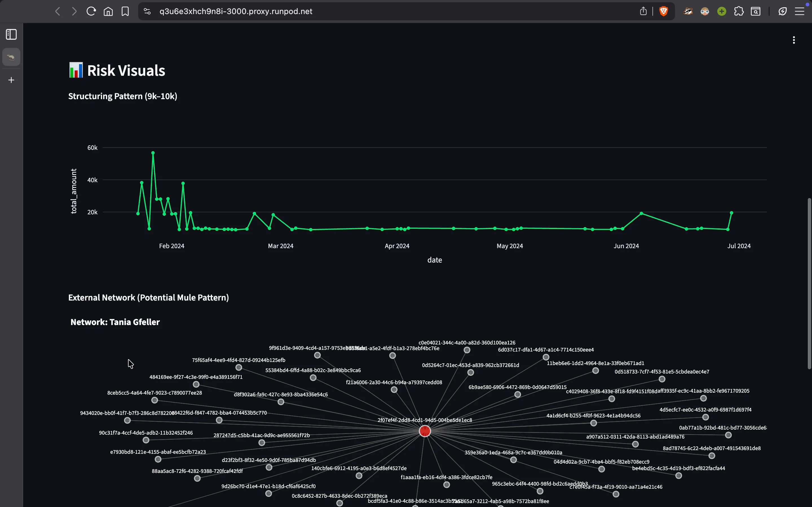Image resolution: width=812 pixels, height=507 pixels.
Task: Go to browser home page
Action: tap(108, 11)
